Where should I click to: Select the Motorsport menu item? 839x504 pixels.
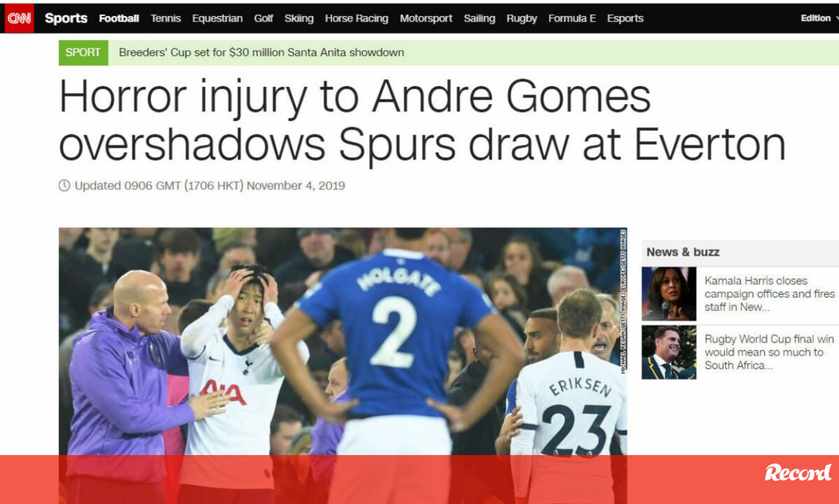[426, 19]
